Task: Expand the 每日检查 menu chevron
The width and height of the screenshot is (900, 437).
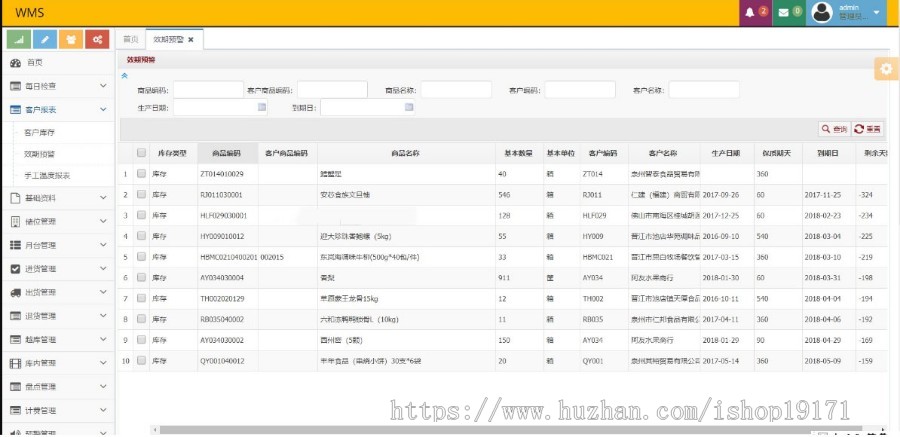Action: pos(103,86)
